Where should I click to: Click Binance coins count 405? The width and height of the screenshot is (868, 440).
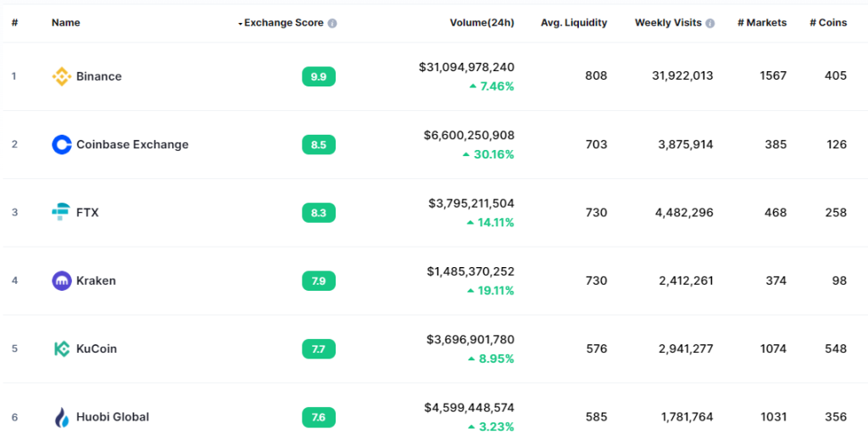[x=836, y=75]
